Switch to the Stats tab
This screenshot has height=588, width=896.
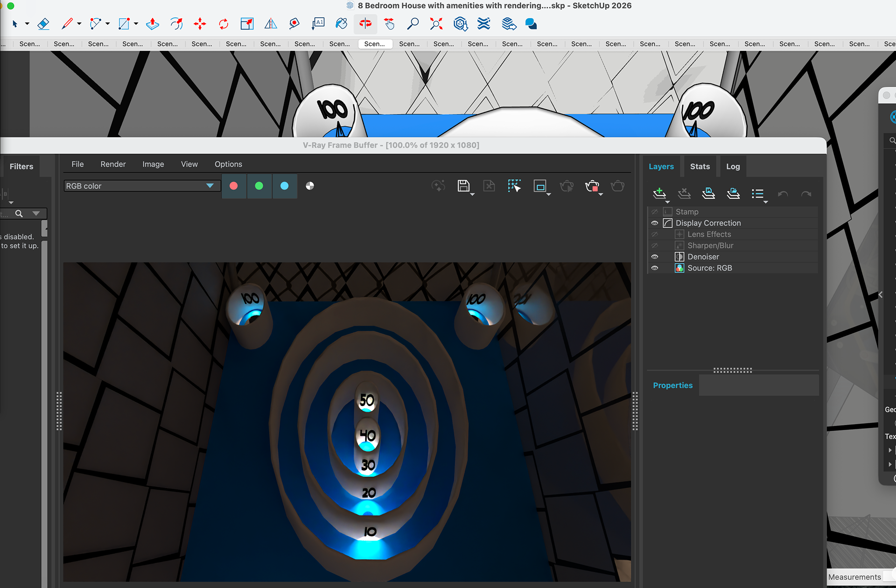pos(700,167)
